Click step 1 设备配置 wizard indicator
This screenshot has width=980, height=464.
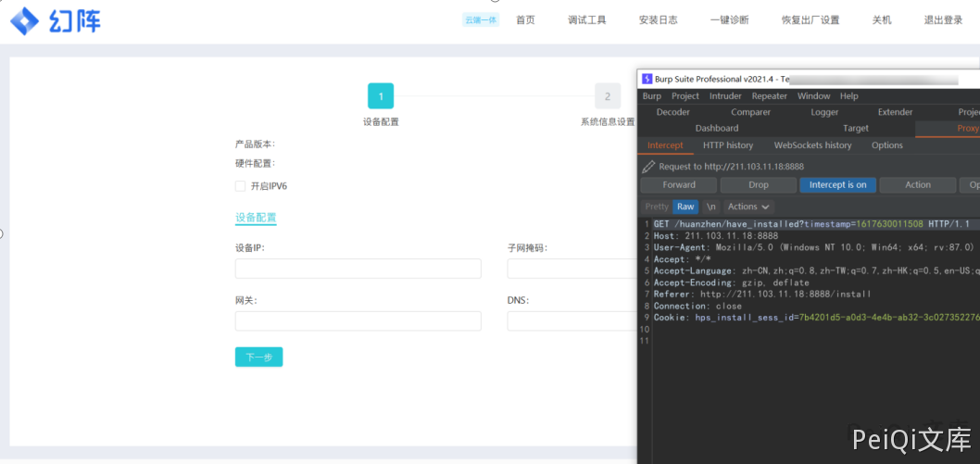click(x=381, y=96)
